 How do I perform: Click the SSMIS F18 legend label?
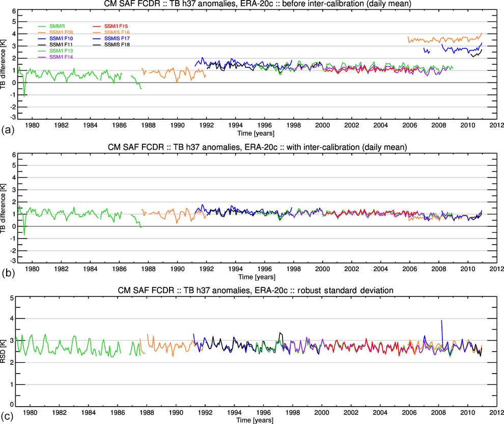point(117,45)
